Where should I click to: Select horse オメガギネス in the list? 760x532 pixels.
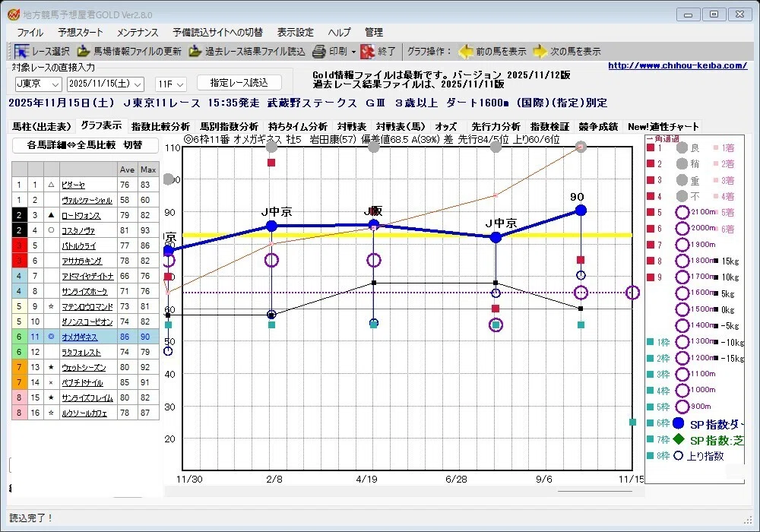(x=80, y=337)
